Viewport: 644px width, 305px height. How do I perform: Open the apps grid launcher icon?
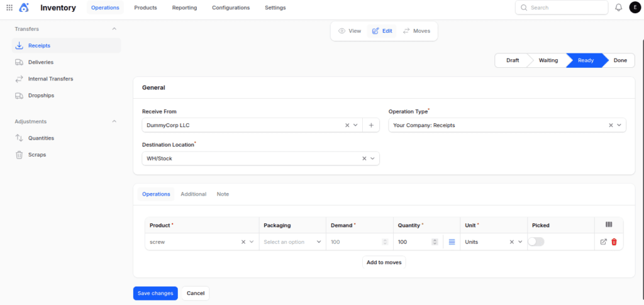click(x=9, y=8)
